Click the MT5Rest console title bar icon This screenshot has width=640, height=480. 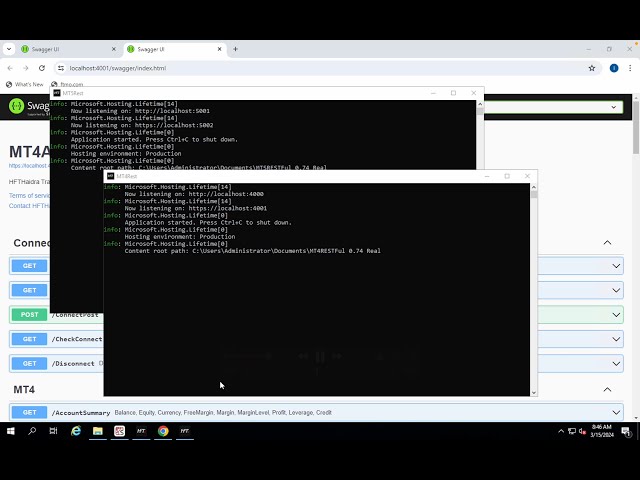(x=57, y=93)
